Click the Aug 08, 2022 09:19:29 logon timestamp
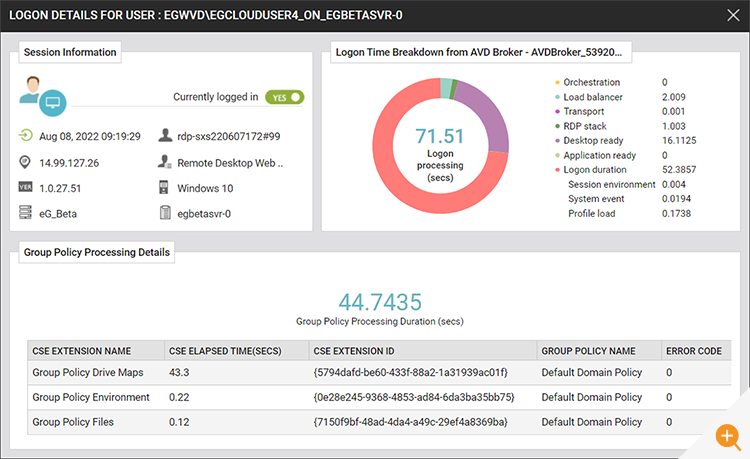This screenshot has width=750, height=459. tap(90, 136)
